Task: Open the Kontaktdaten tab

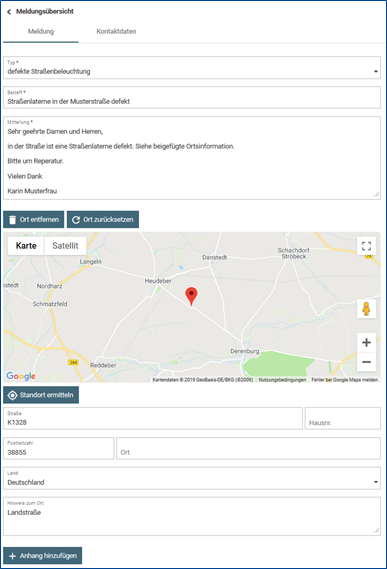Action: (x=116, y=32)
